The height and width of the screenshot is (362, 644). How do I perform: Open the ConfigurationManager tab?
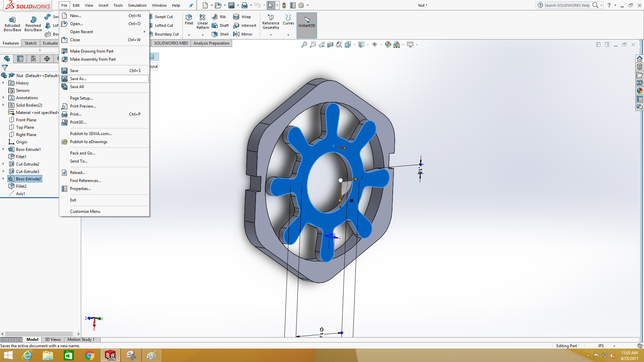[x=34, y=59]
